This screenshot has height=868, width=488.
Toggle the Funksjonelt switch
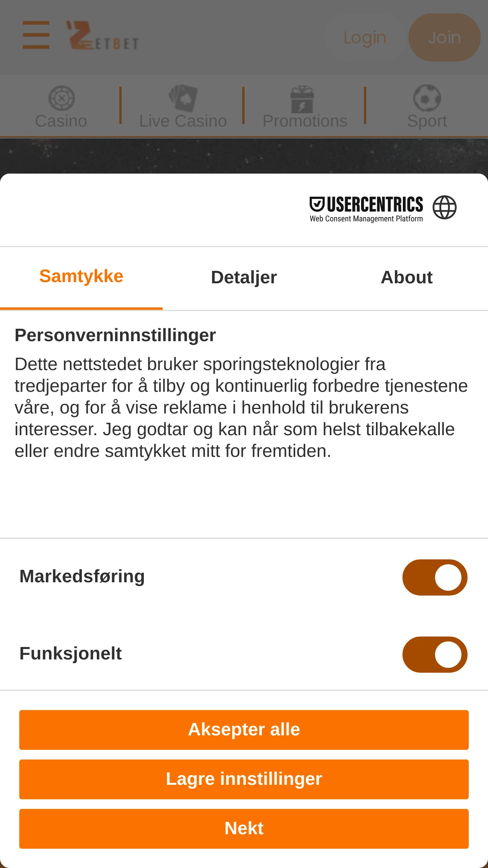(x=435, y=655)
